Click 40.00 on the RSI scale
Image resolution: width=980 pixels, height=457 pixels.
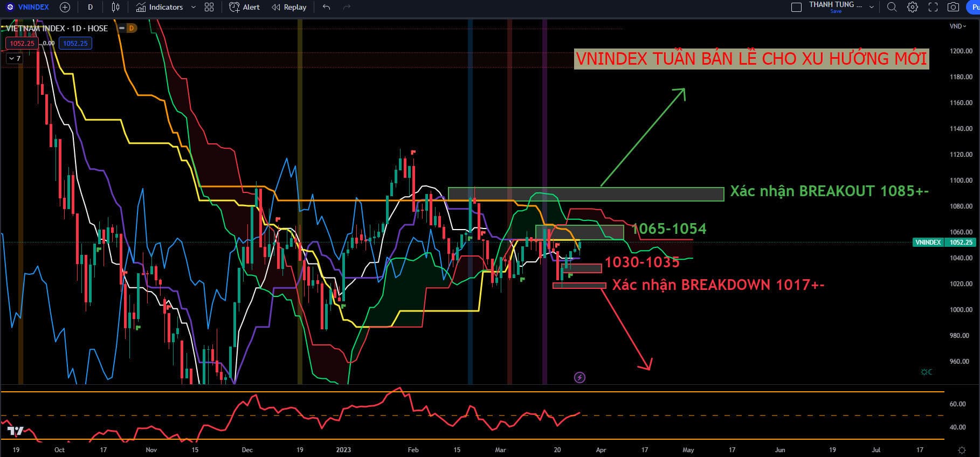957,427
